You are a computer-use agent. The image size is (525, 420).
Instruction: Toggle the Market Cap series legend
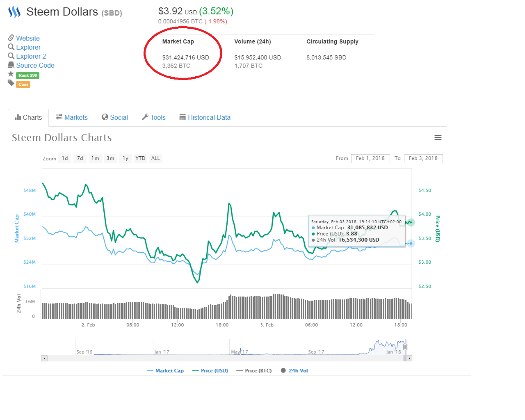click(x=165, y=371)
